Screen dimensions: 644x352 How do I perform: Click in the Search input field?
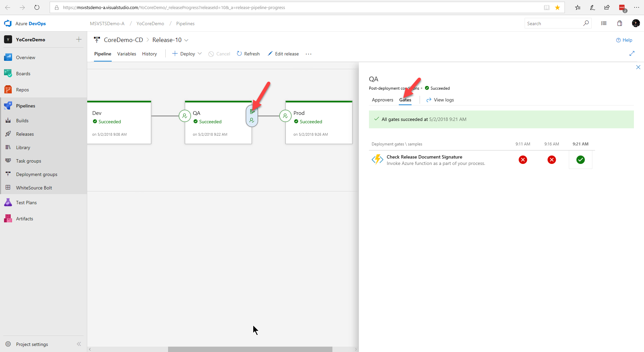[x=553, y=23]
